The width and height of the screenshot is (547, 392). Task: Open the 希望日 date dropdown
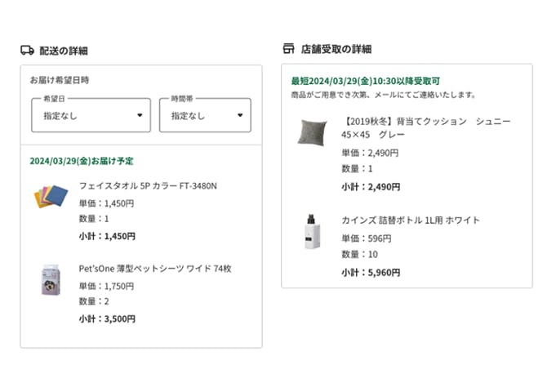tap(91, 115)
